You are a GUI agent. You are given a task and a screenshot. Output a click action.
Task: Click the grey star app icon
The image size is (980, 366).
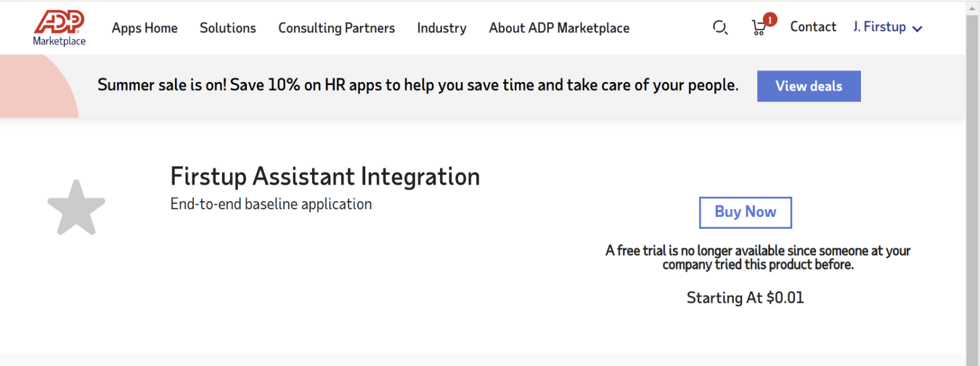click(x=76, y=208)
